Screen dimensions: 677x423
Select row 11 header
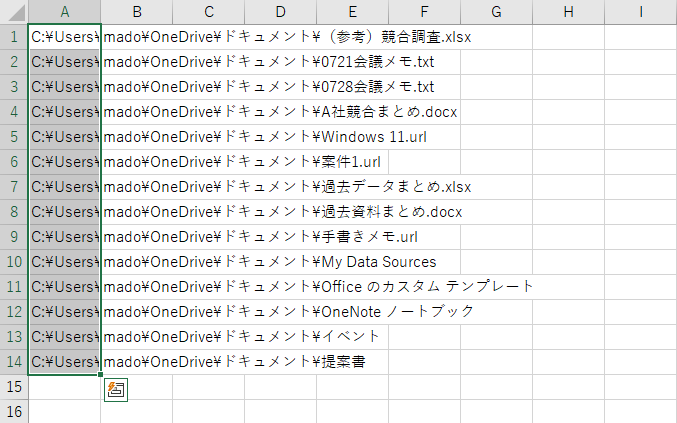[14, 287]
